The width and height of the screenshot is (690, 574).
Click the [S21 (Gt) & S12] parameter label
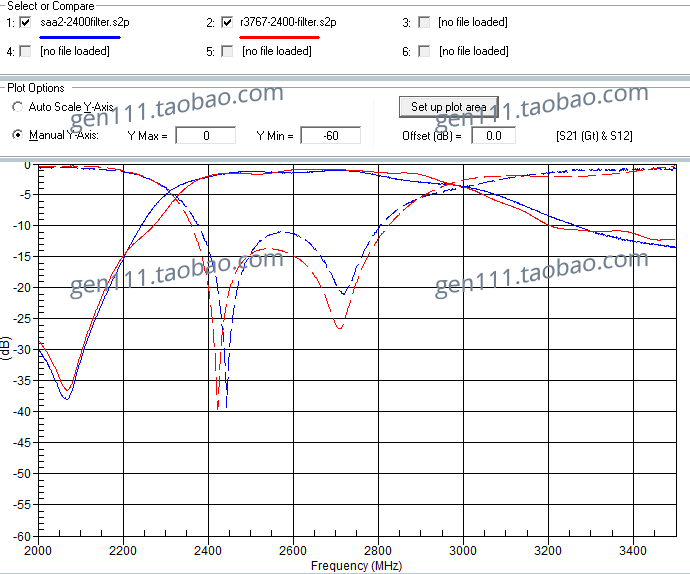click(x=595, y=136)
